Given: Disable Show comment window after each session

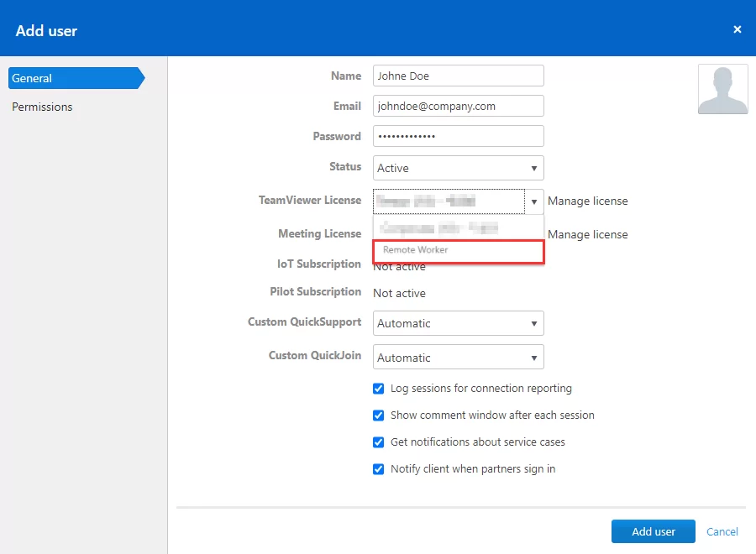Looking at the screenshot, I should pyautogui.click(x=379, y=415).
